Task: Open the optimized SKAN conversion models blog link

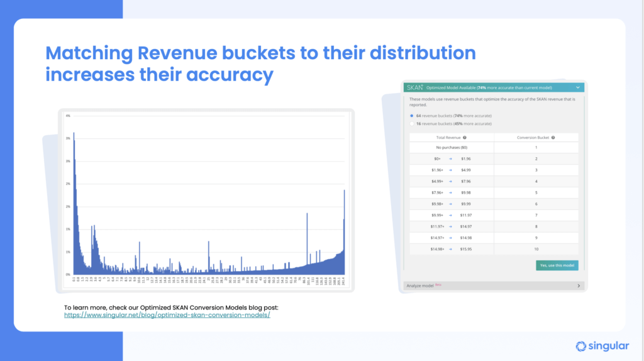Action: [167, 315]
